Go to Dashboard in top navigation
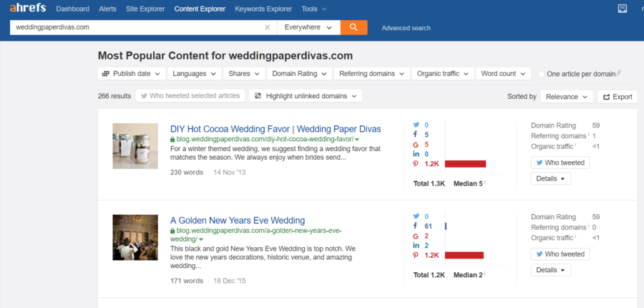The width and height of the screenshot is (644, 308). coord(73,9)
